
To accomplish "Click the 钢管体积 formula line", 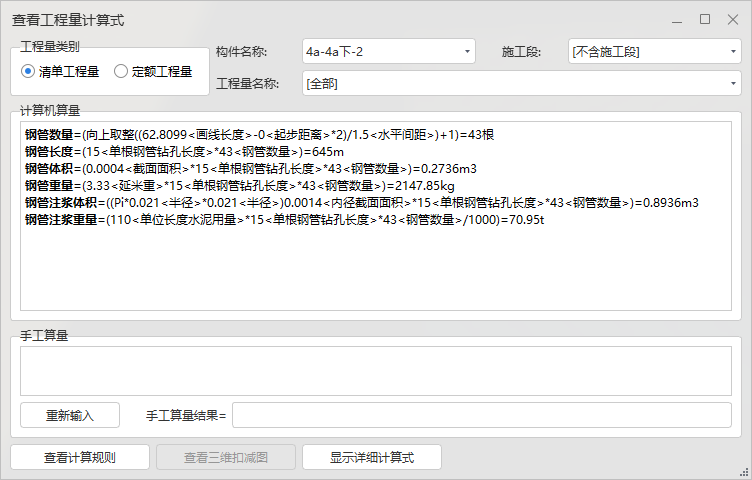I will [251, 169].
